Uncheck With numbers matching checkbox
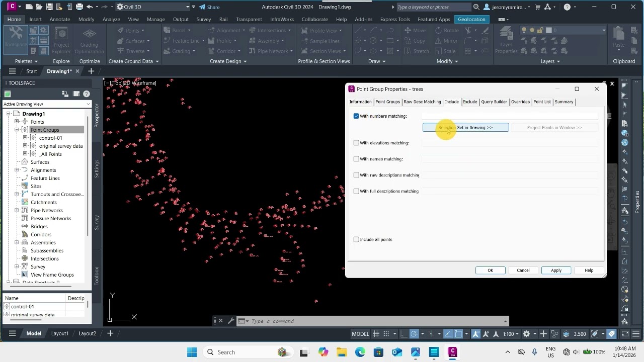The width and height of the screenshot is (644, 362). pyautogui.click(x=356, y=116)
